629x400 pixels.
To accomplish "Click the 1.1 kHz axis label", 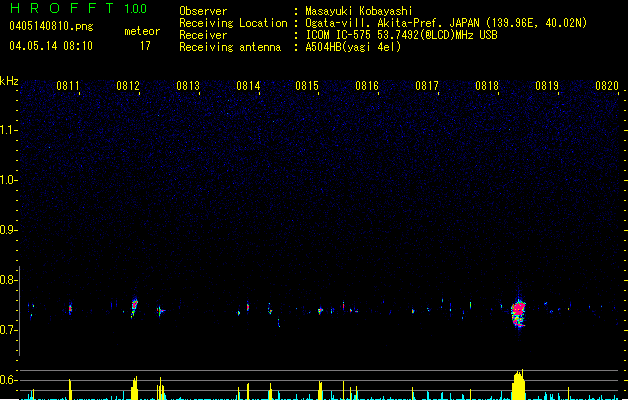I will click(x=8, y=130).
